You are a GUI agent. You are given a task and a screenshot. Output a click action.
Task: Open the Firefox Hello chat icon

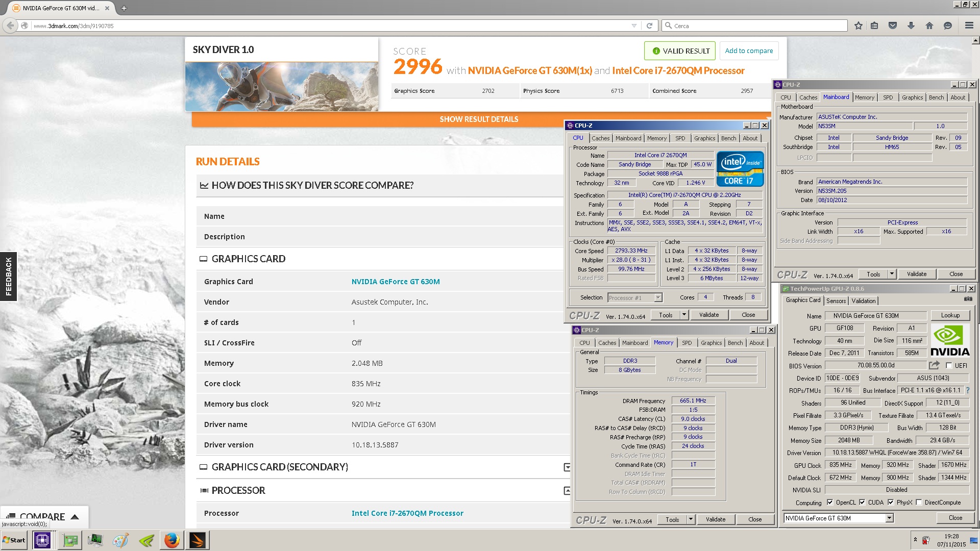click(948, 26)
